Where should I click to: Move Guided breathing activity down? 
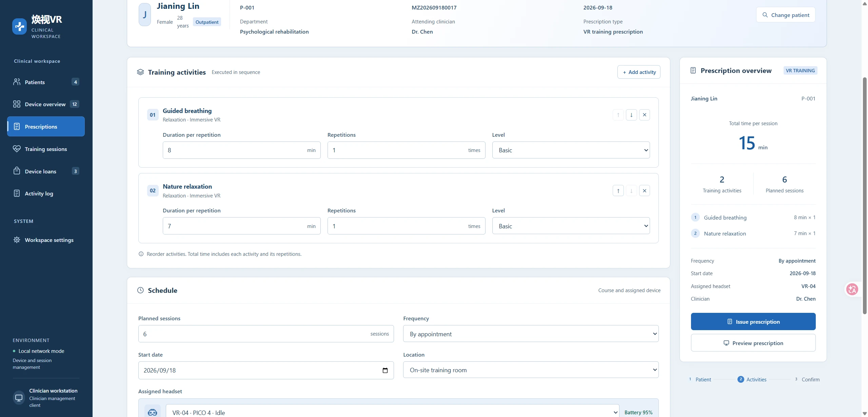click(x=631, y=115)
